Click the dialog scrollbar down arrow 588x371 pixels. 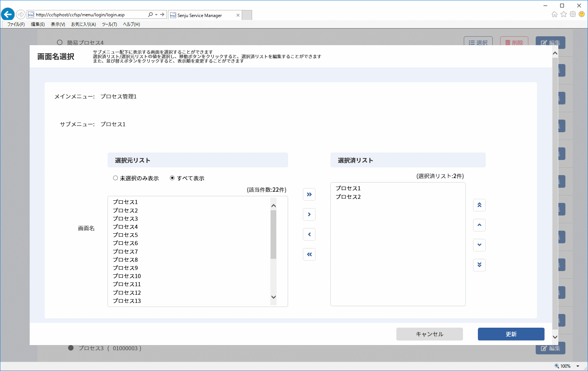(555, 337)
